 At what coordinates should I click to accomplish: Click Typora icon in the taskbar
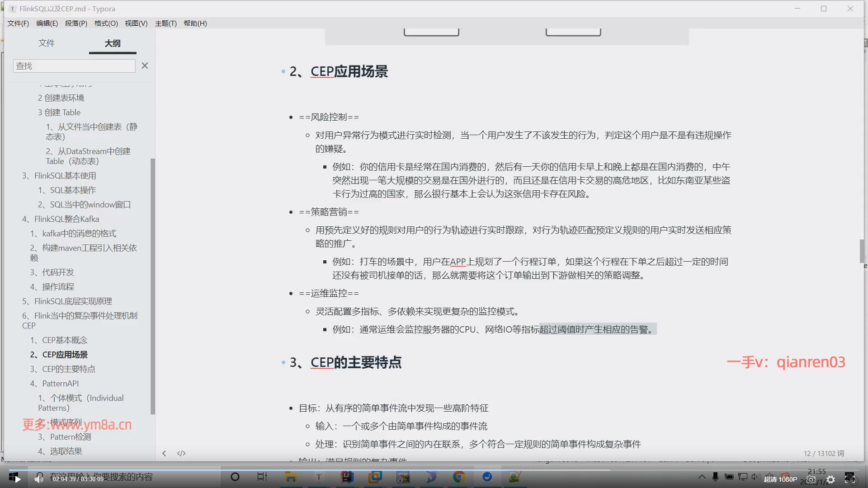tap(319, 477)
